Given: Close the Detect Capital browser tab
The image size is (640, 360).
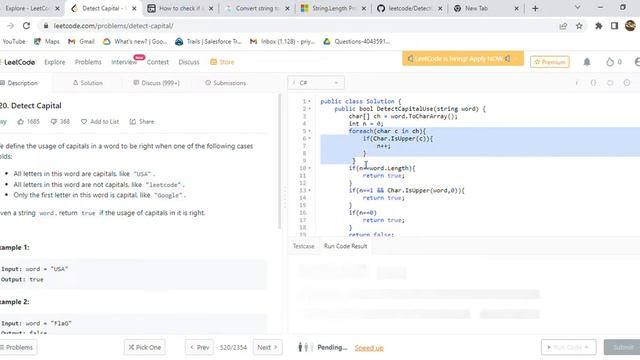Looking at the screenshot, I should point(134,8).
